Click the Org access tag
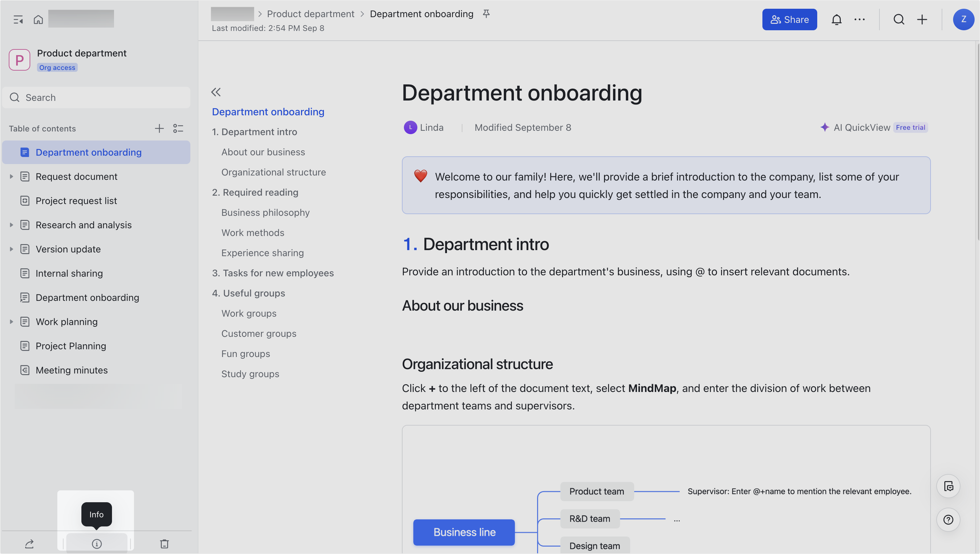The width and height of the screenshot is (980, 554). [x=57, y=67]
